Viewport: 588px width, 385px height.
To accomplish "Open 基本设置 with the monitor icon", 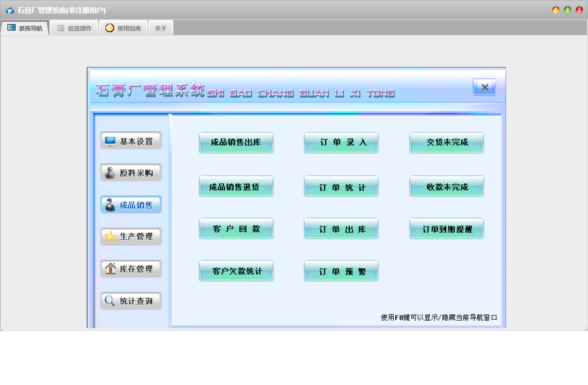I will [131, 141].
